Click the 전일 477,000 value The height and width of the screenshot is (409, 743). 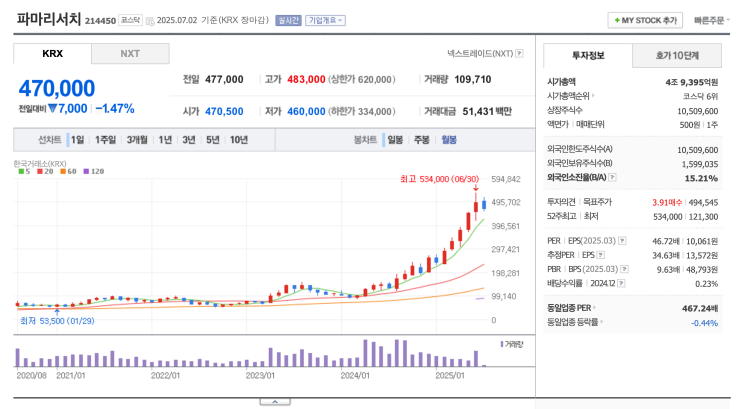(224, 80)
